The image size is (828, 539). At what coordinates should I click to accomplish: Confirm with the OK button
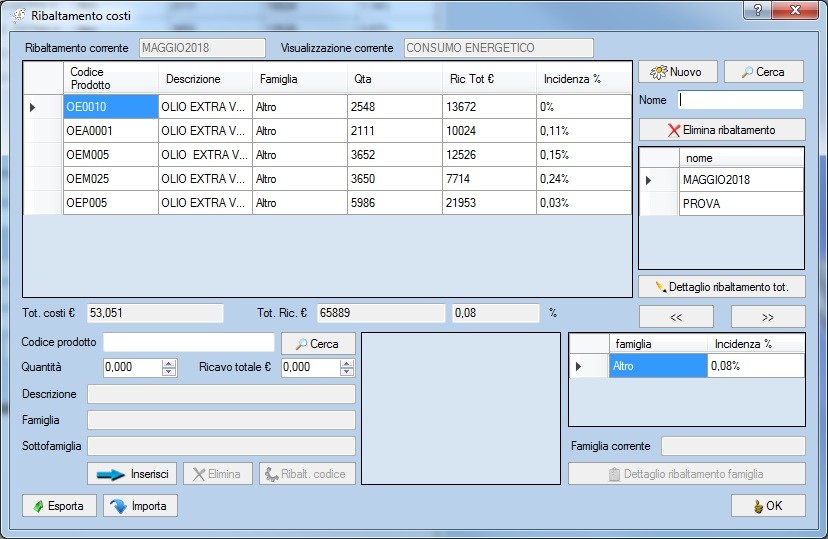pyautogui.click(x=768, y=506)
